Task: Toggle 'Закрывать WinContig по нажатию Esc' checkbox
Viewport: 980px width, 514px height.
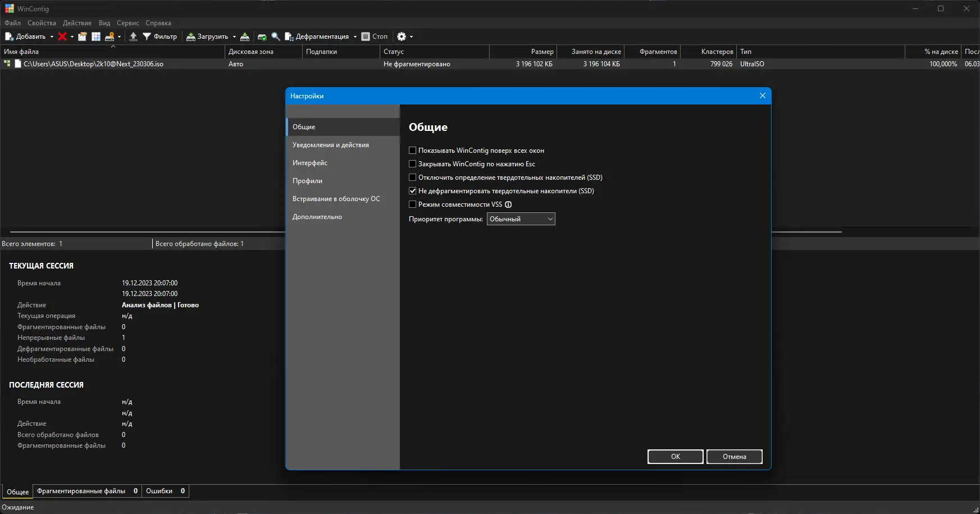Action: click(413, 164)
